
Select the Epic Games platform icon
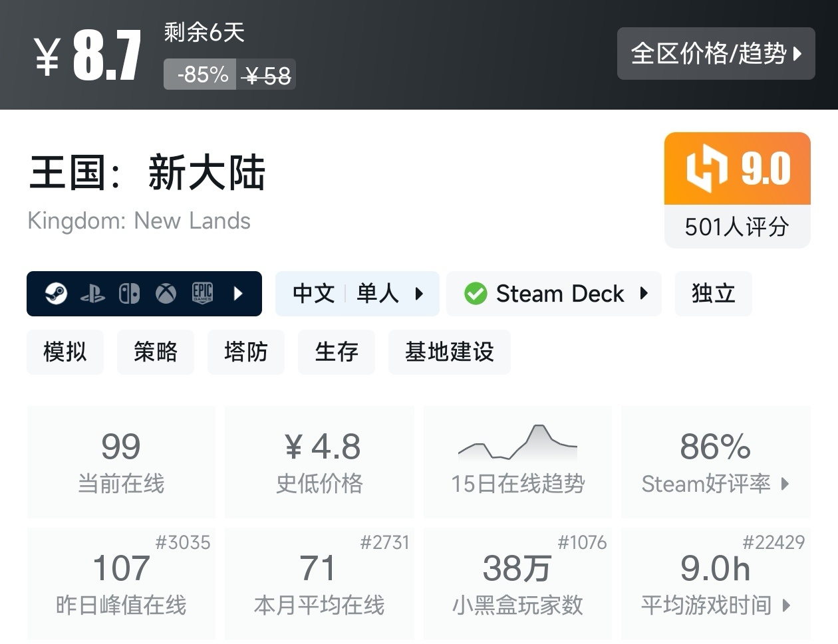[202, 293]
